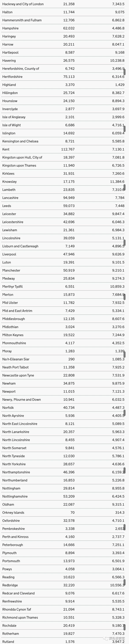Click the Kingston upon Hull, City of row

point(22,157)
